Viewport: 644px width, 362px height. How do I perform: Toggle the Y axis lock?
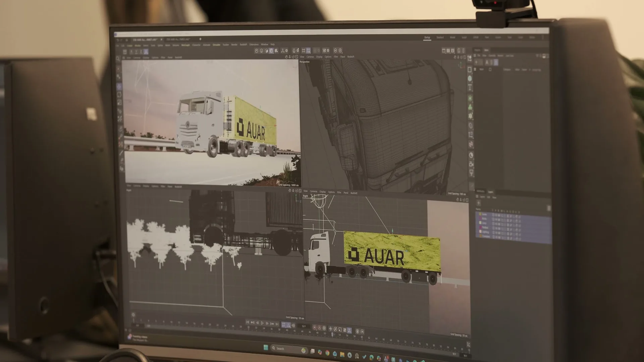click(x=136, y=52)
